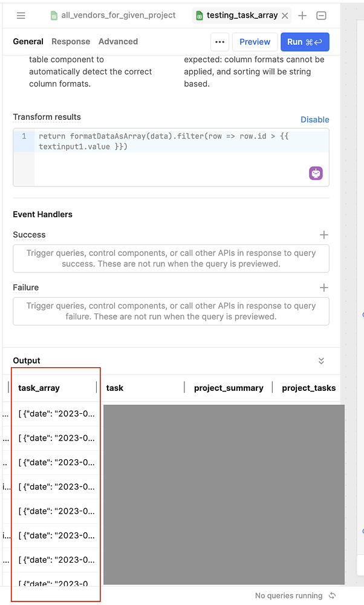
Task: Close the testing_task_array tab
Action: tap(285, 16)
